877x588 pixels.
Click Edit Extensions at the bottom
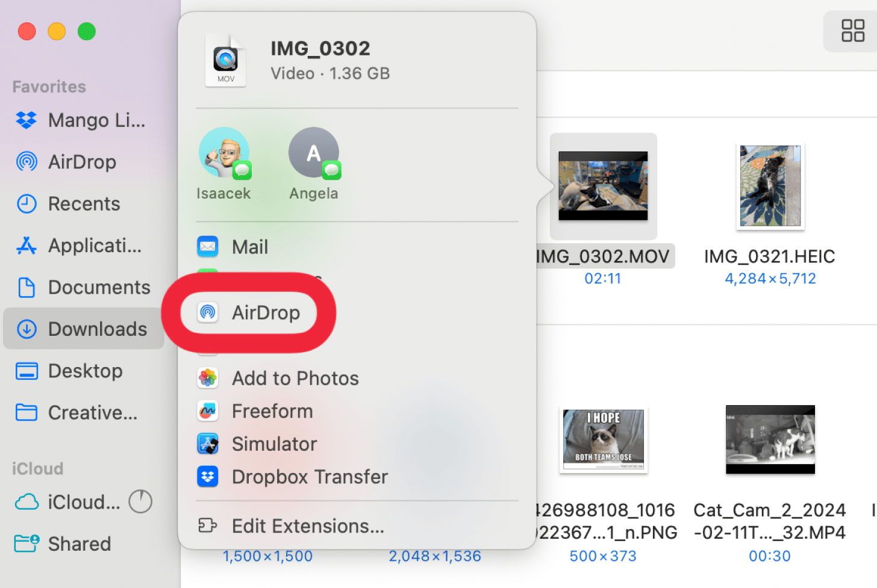[308, 525]
